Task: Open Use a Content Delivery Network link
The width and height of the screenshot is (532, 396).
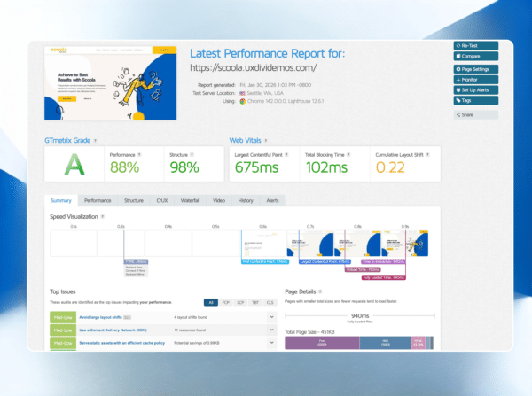Action: point(113,330)
